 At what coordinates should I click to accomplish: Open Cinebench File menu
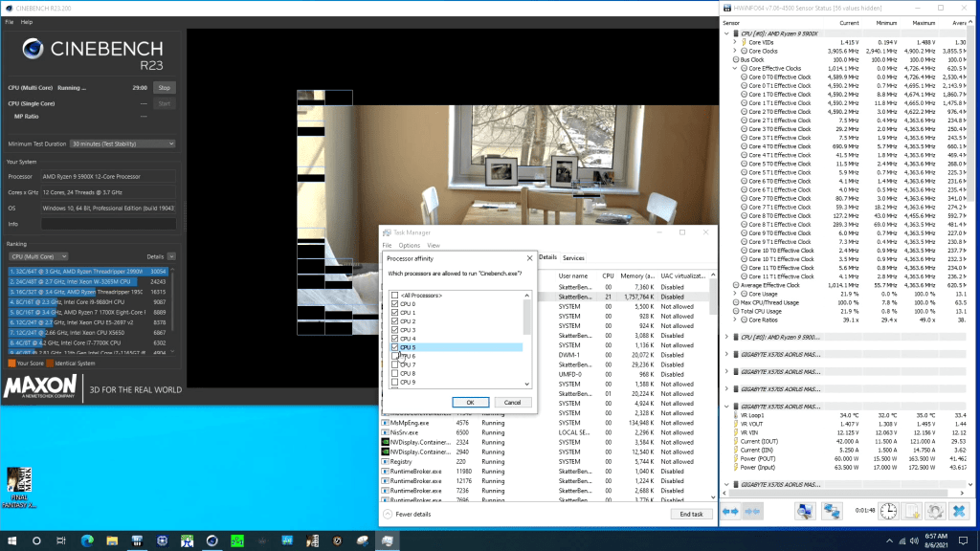click(x=10, y=22)
